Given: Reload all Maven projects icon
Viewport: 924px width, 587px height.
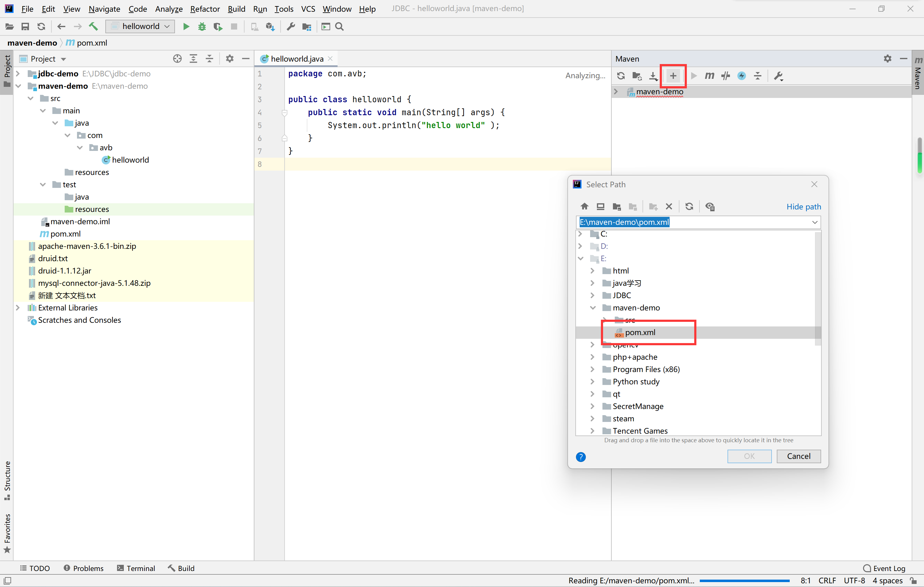Looking at the screenshot, I should coord(621,76).
